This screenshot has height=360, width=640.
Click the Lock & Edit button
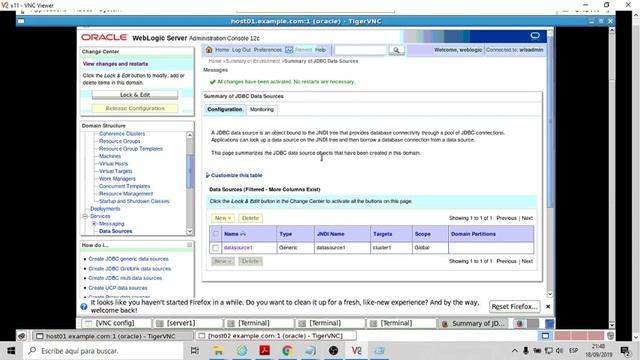pyautogui.click(x=135, y=95)
